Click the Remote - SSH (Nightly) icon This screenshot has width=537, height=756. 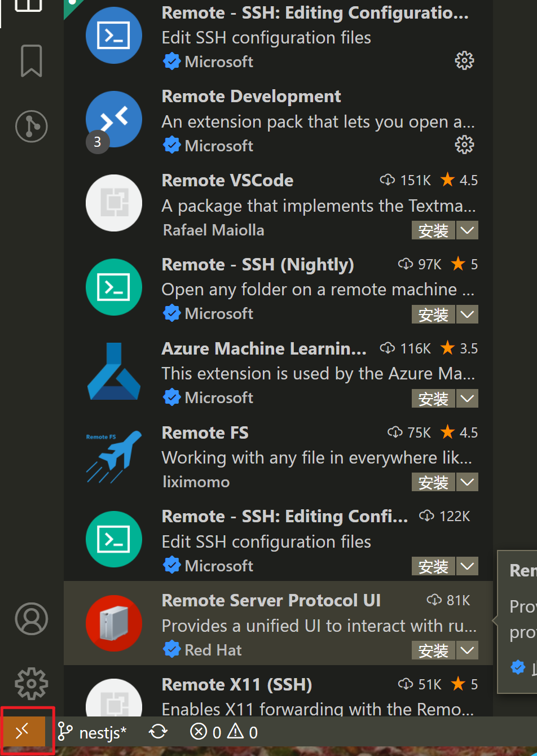[114, 287]
